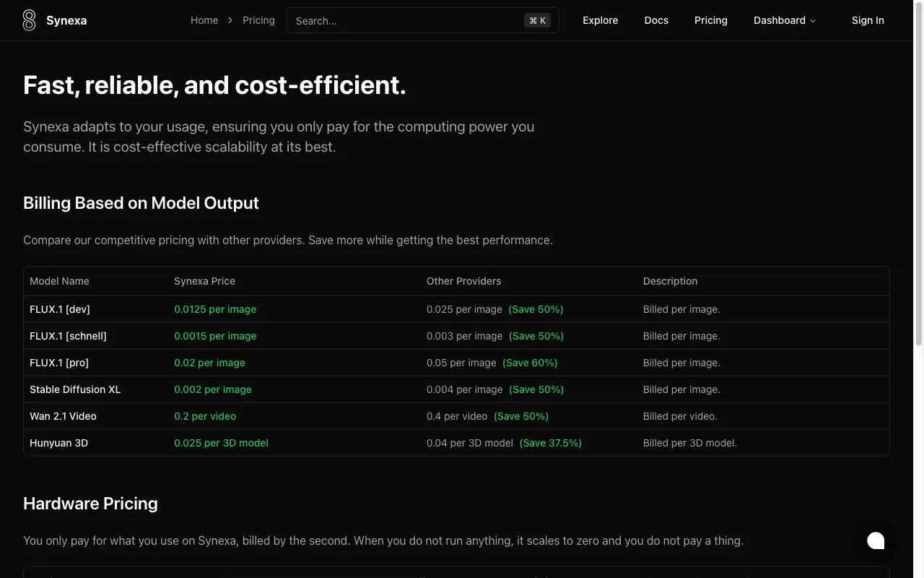Open the chat support bubble
Screen dimensions: 924x578
click(876, 540)
